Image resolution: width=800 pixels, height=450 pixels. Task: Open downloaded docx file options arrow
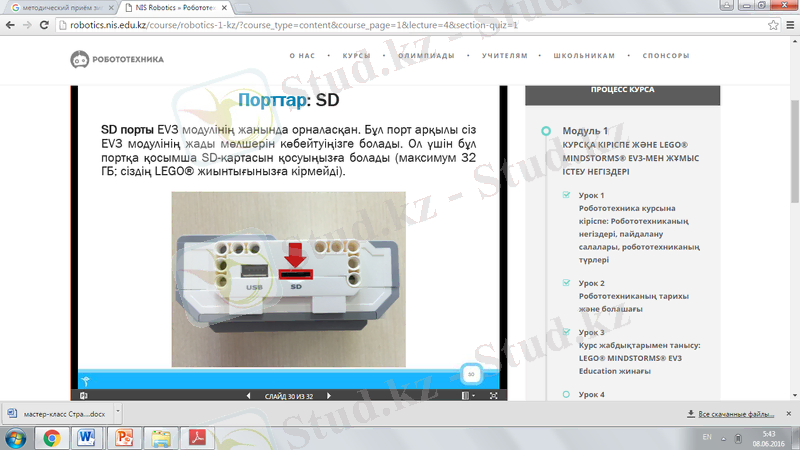[x=117, y=412]
